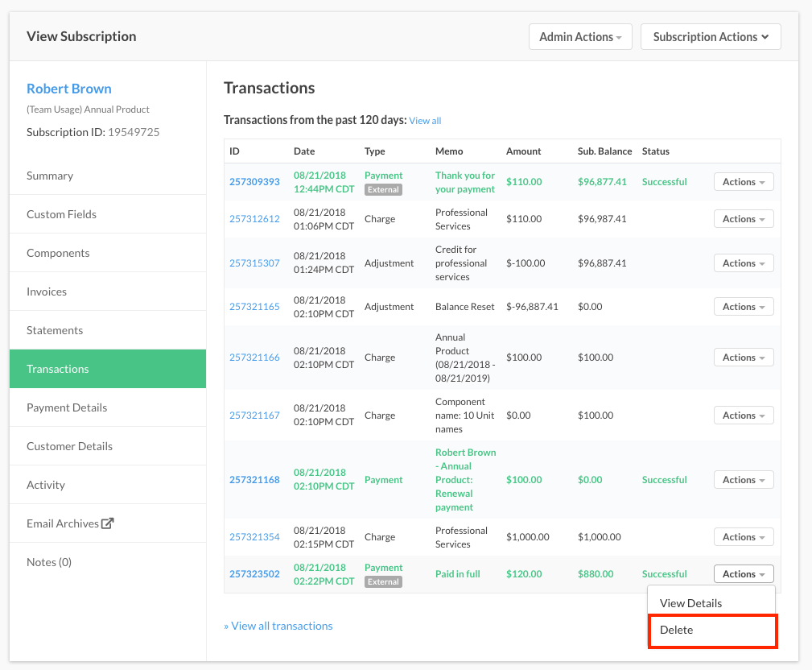The height and width of the screenshot is (670, 812).
Task: Click the Sub. Balance column header
Action: tap(605, 151)
